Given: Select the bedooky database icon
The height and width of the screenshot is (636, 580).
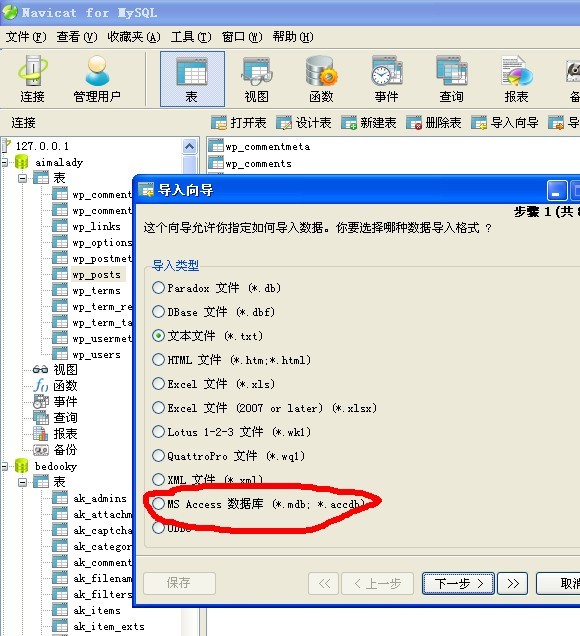Looking at the screenshot, I should [x=21, y=466].
